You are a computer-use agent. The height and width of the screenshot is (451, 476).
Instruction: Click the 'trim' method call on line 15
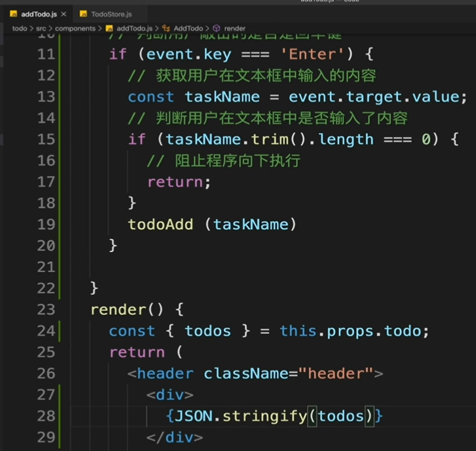click(x=270, y=139)
